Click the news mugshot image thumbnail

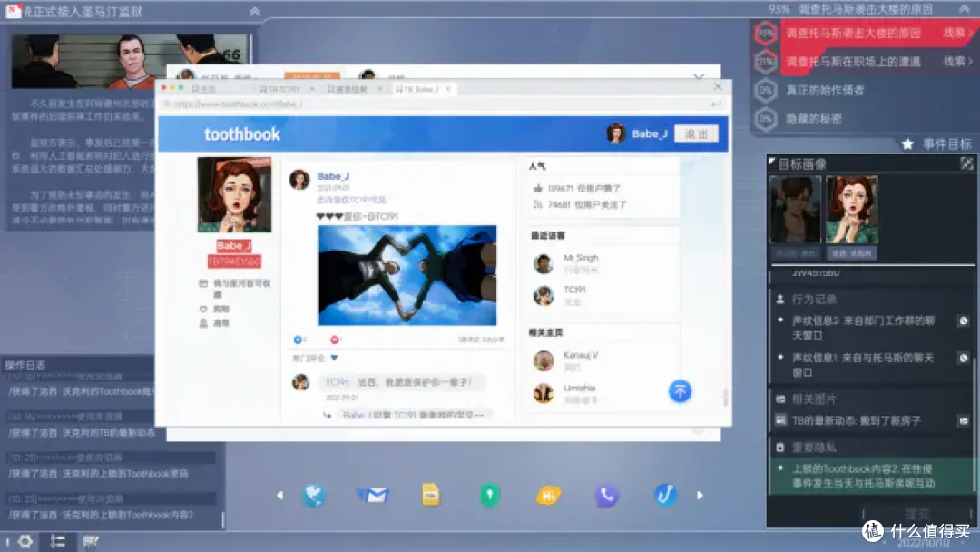[x=130, y=61]
